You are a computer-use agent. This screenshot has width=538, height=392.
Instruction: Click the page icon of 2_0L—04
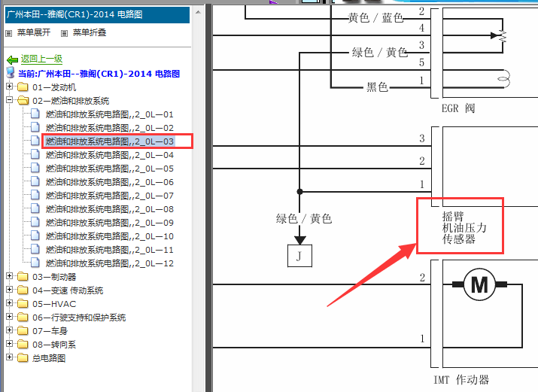(35, 154)
